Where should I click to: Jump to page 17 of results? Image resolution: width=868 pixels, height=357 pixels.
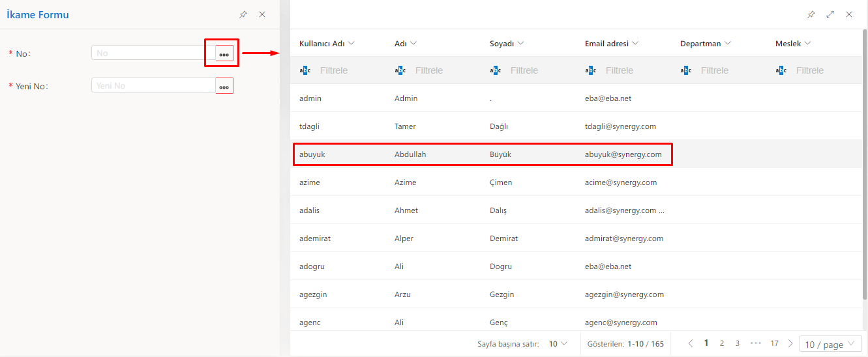point(774,343)
